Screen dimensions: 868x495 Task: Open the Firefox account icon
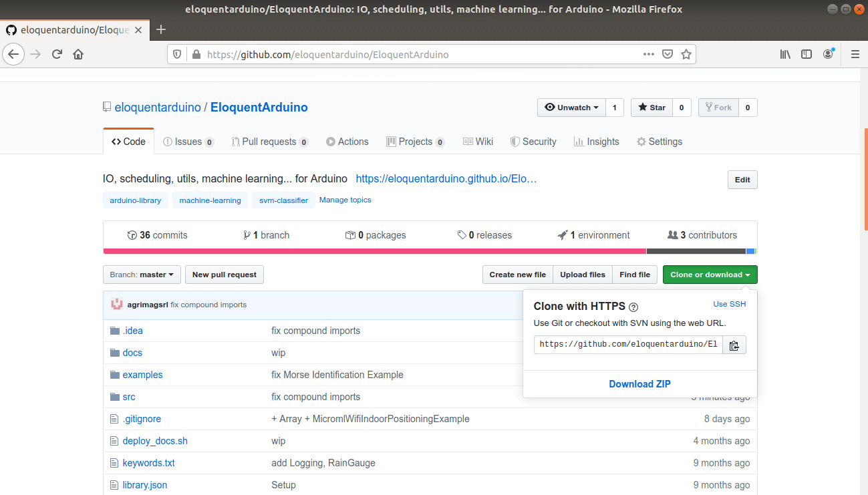[x=829, y=54]
